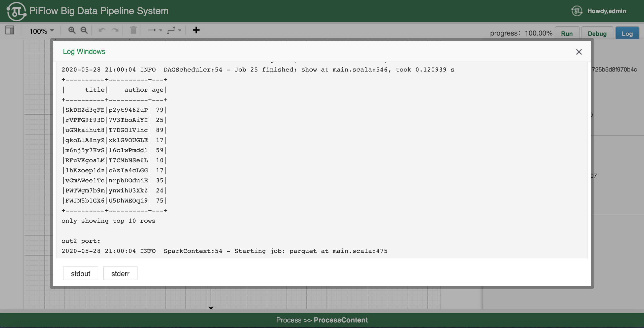Screen dimensions: 644x328
Task: Click the PiFlow logo icon
Action: click(16, 11)
